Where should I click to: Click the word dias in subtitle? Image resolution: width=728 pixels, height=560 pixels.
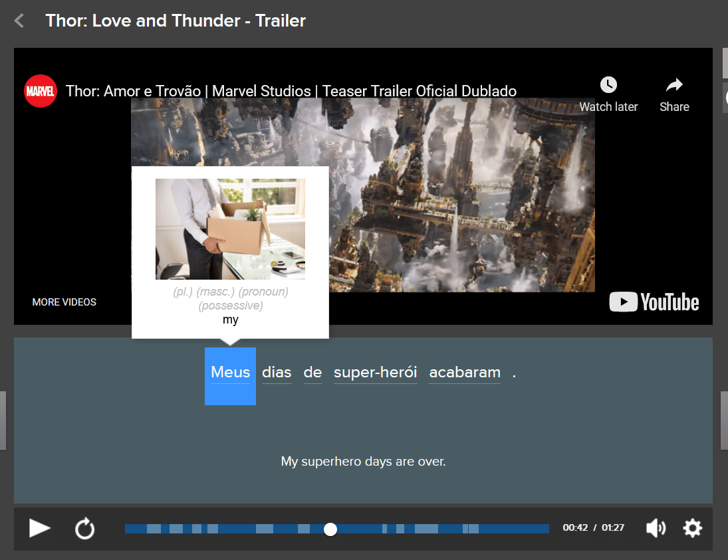pyautogui.click(x=277, y=373)
